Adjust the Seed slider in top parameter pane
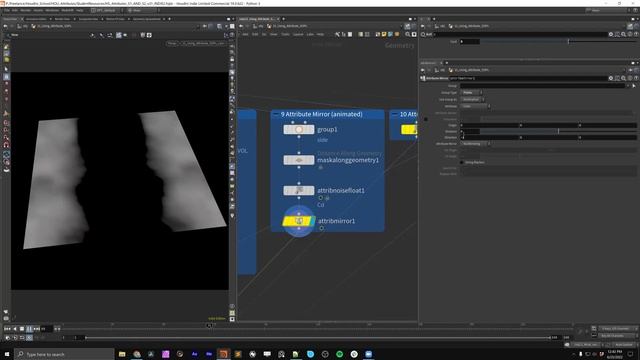 tap(558, 42)
